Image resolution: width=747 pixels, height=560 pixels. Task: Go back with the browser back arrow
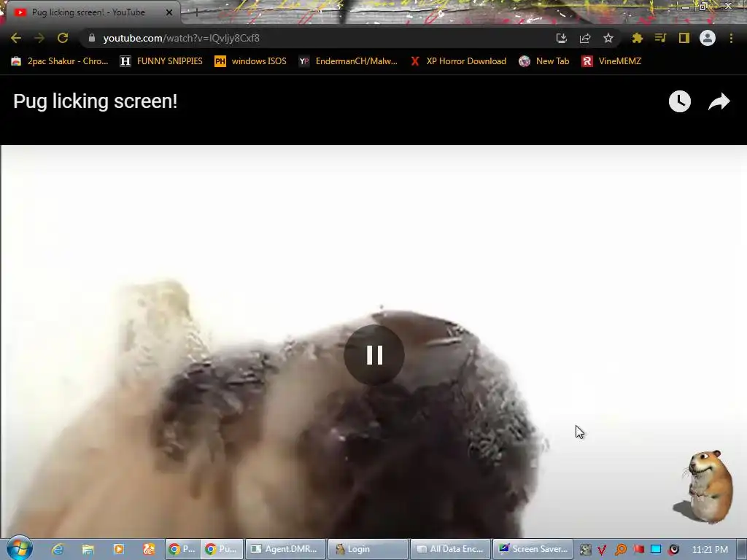tap(16, 38)
